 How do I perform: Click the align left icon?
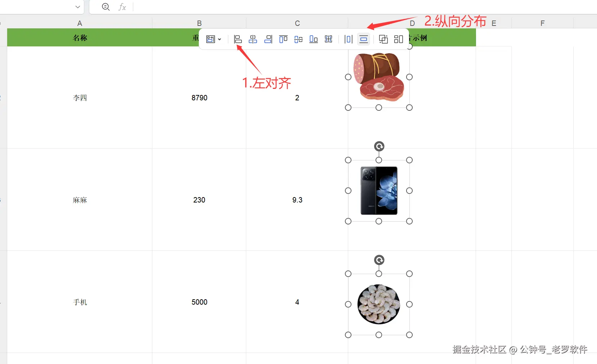tap(238, 39)
